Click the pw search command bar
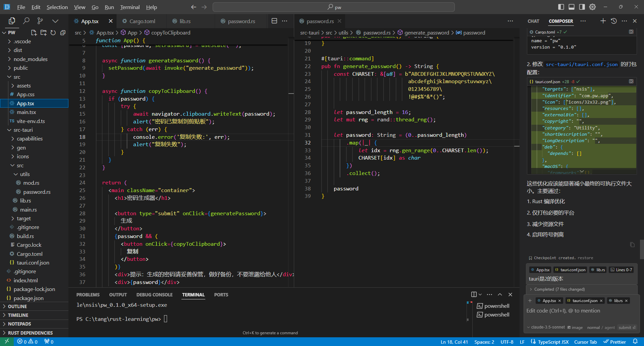Image resolution: width=644 pixels, height=346 pixels. tap(334, 7)
